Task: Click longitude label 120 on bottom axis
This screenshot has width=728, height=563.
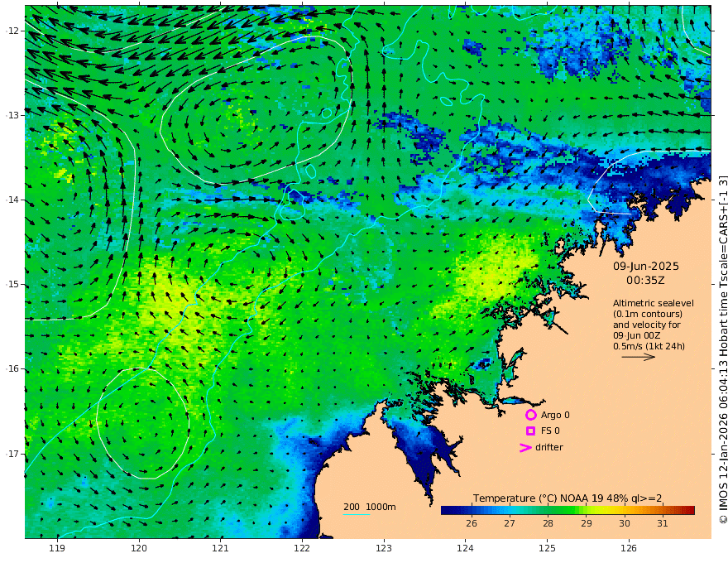Action: [x=139, y=549]
